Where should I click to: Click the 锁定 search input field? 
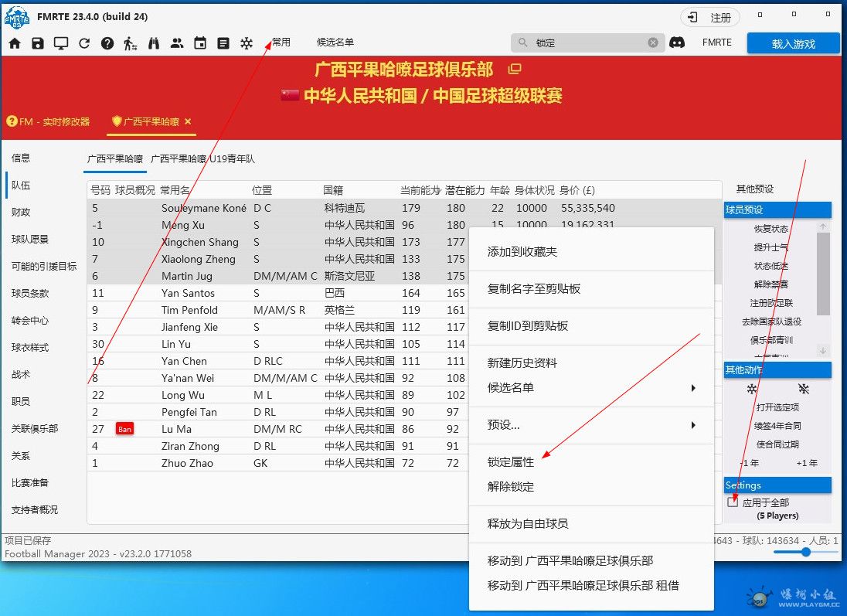[587, 43]
